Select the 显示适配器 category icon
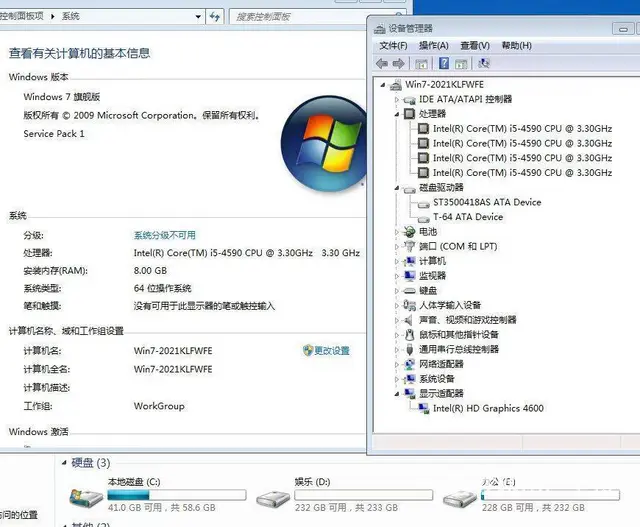 point(409,393)
